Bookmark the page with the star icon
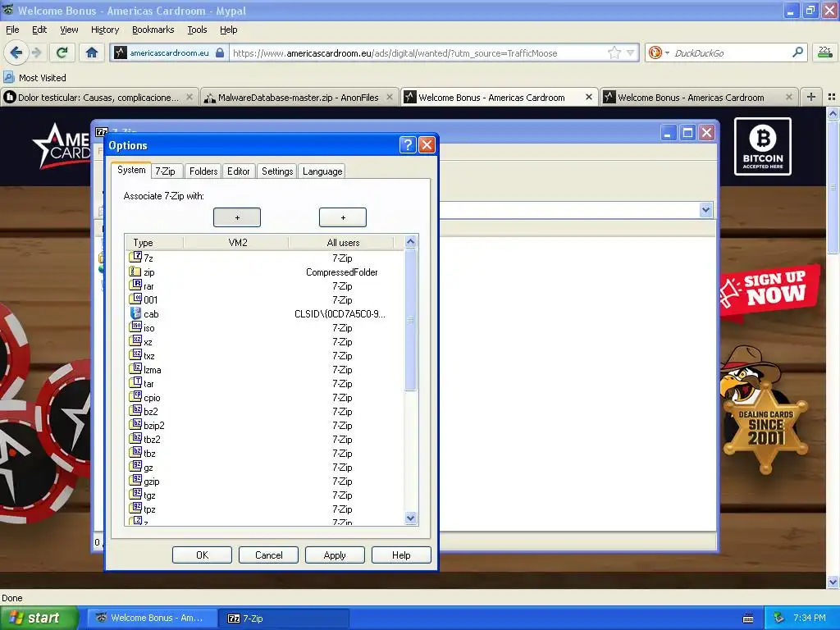840x630 pixels. click(x=614, y=52)
